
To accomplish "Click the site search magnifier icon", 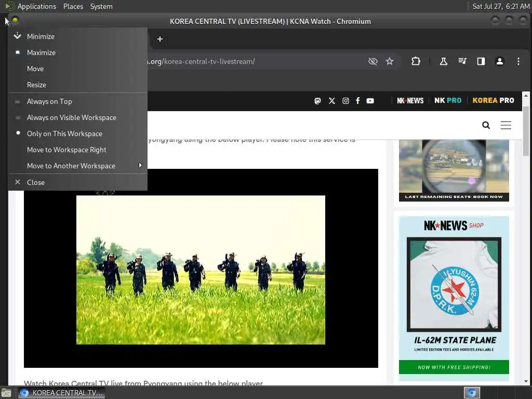I will click(486, 125).
